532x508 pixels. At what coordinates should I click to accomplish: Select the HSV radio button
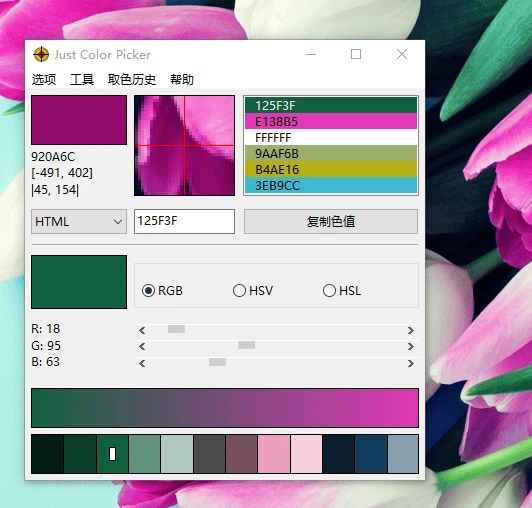pyautogui.click(x=253, y=290)
